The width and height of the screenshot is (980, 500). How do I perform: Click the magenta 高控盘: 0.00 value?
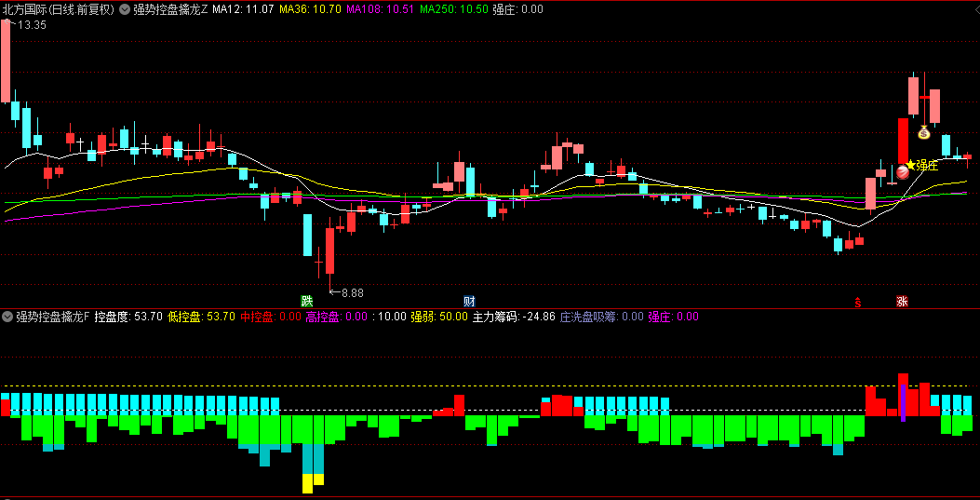tap(337, 317)
